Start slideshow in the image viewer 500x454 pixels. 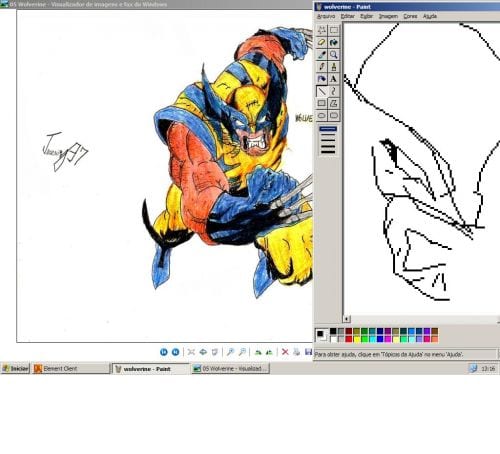pyautogui.click(x=215, y=352)
